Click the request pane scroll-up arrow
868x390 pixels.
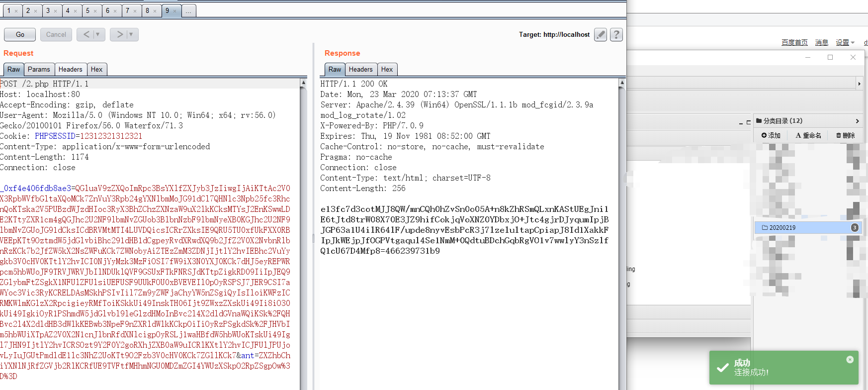click(x=303, y=83)
